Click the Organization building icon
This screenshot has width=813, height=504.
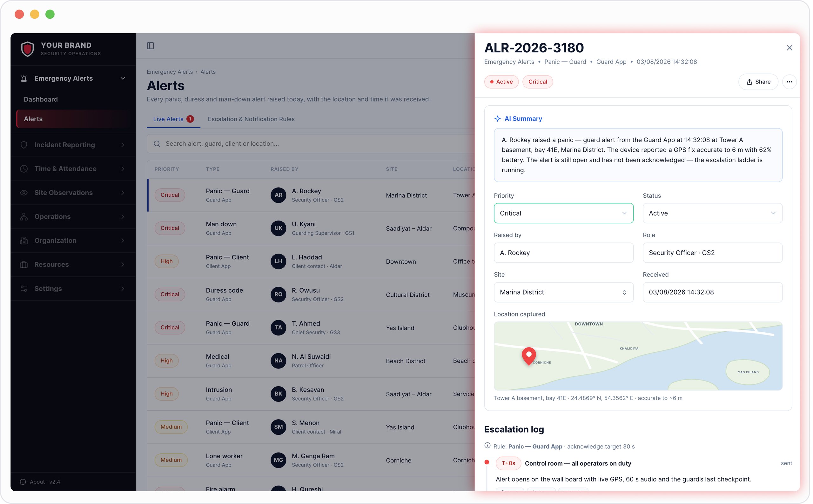pos(24,240)
